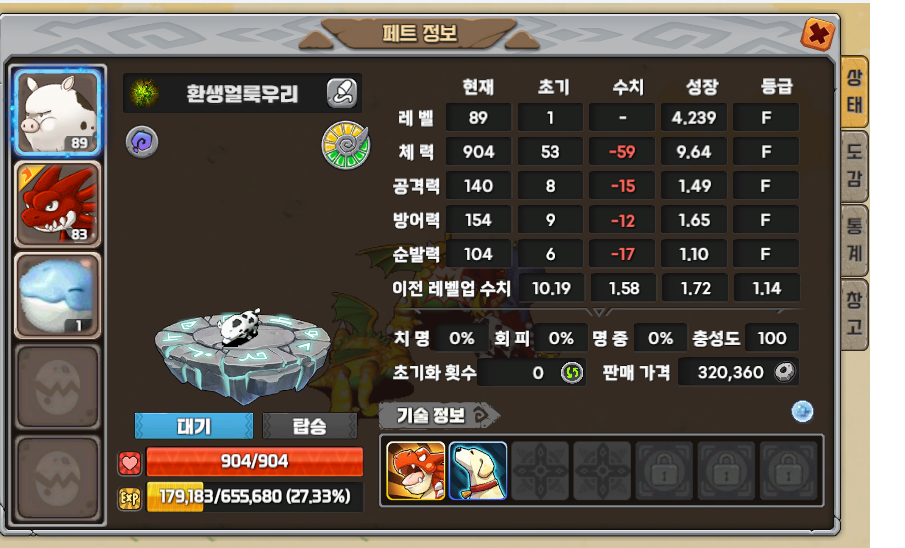Screen dimensions: 905x548
Task: Click the stone coin icon beside 320,360
Action: [784, 372]
